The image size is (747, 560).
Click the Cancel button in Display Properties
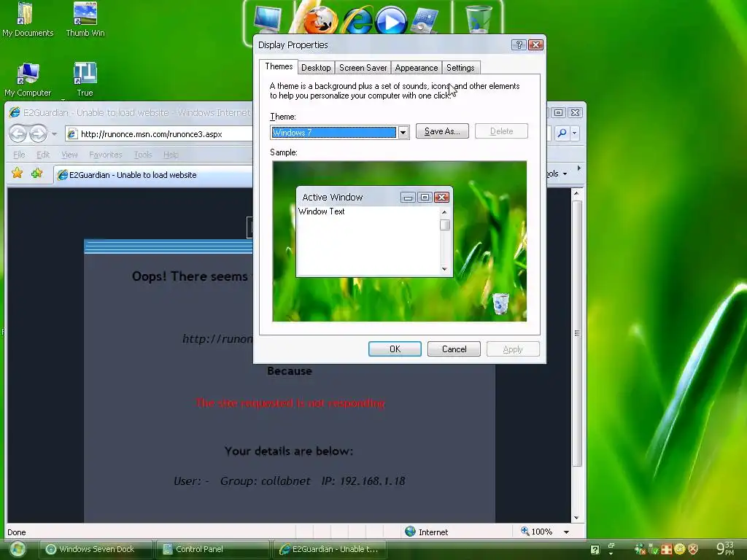pyautogui.click(x=454, y=349)
